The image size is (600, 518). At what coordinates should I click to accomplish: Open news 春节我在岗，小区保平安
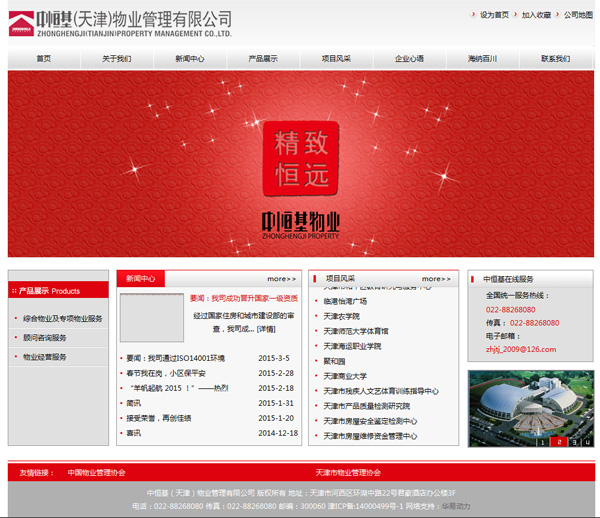(x=166, y=373)
